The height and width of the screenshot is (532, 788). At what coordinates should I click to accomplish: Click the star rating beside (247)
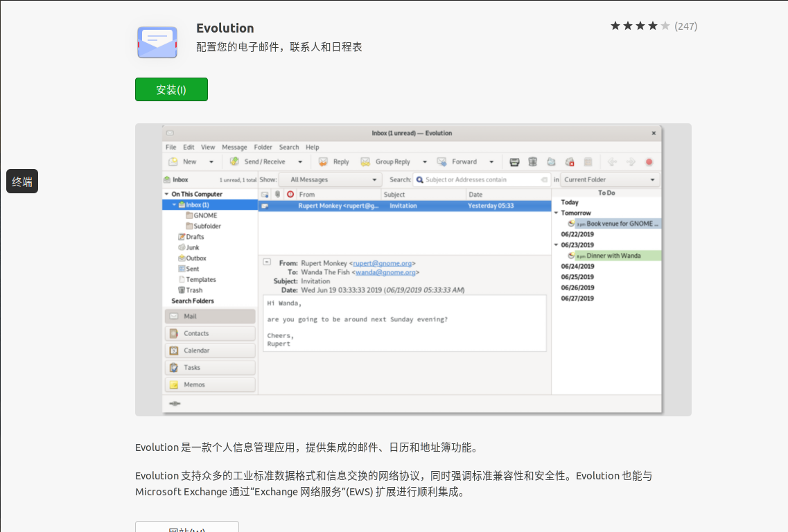[640, 26]
